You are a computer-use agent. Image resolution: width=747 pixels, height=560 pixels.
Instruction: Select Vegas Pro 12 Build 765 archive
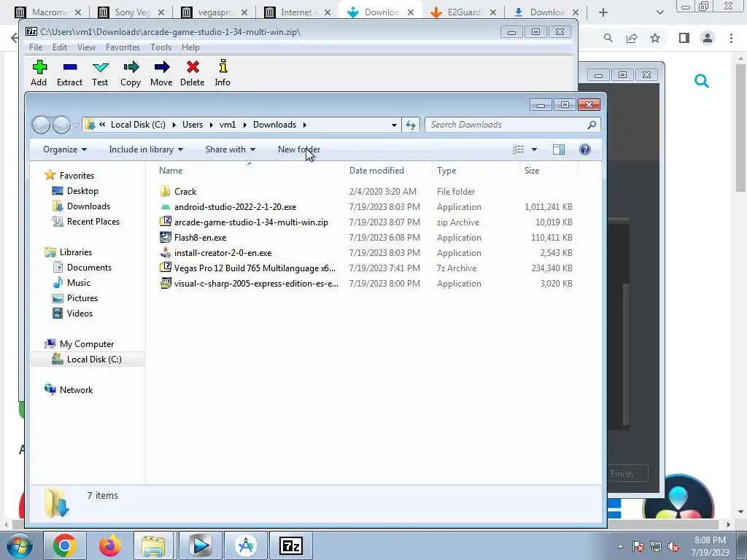coord(255,268)
